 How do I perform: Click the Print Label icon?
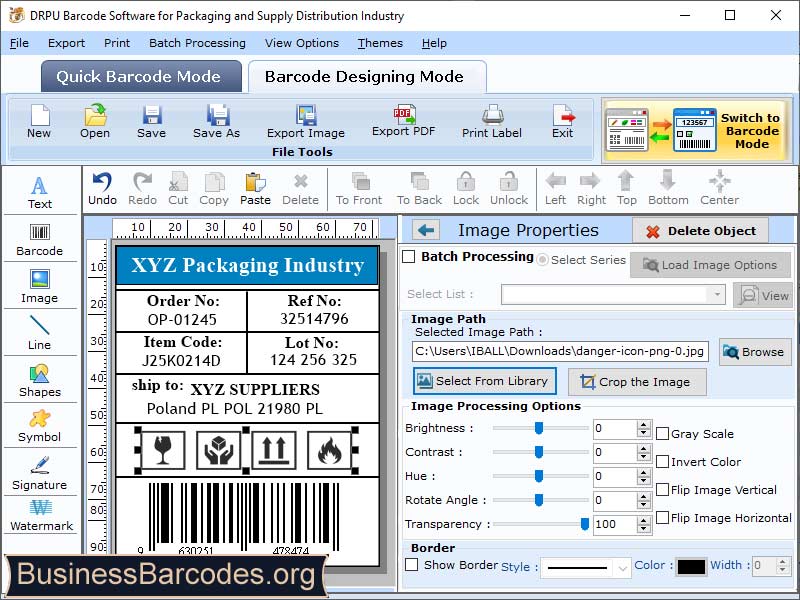(x=492, y=115)
